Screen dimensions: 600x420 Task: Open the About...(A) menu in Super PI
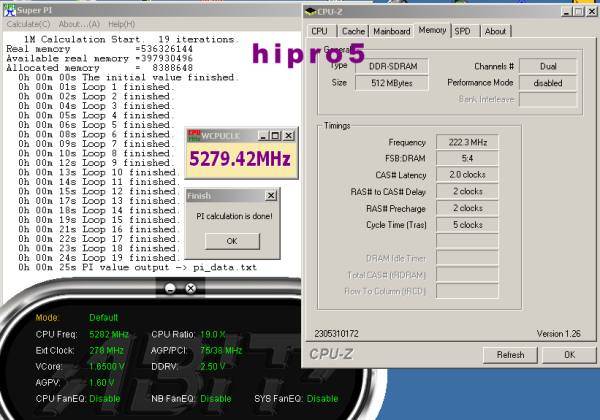[79, 24]
